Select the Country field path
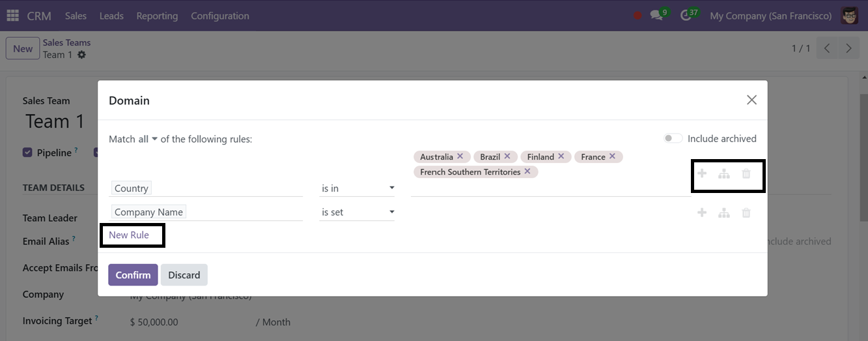Screen dimensions: 868x341 point(206,188)
